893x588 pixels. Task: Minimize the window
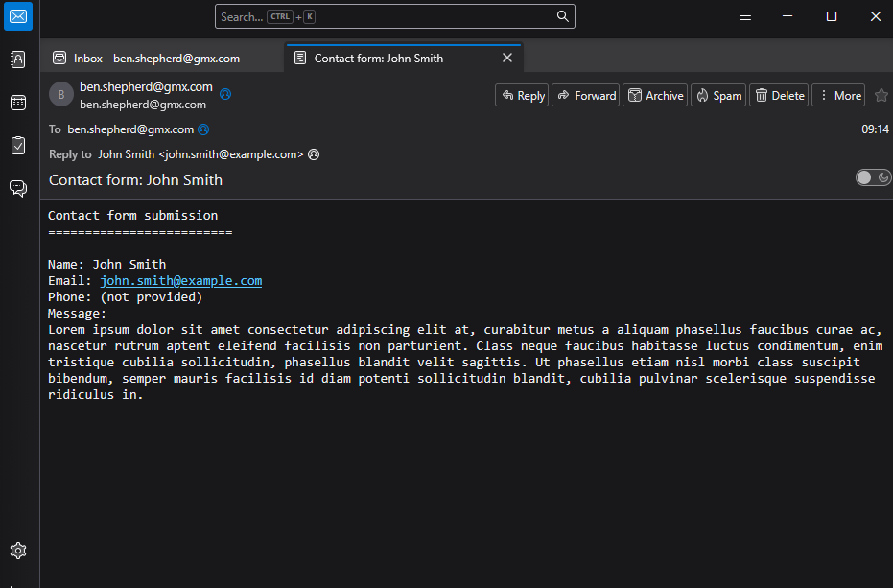click(787, 16)
